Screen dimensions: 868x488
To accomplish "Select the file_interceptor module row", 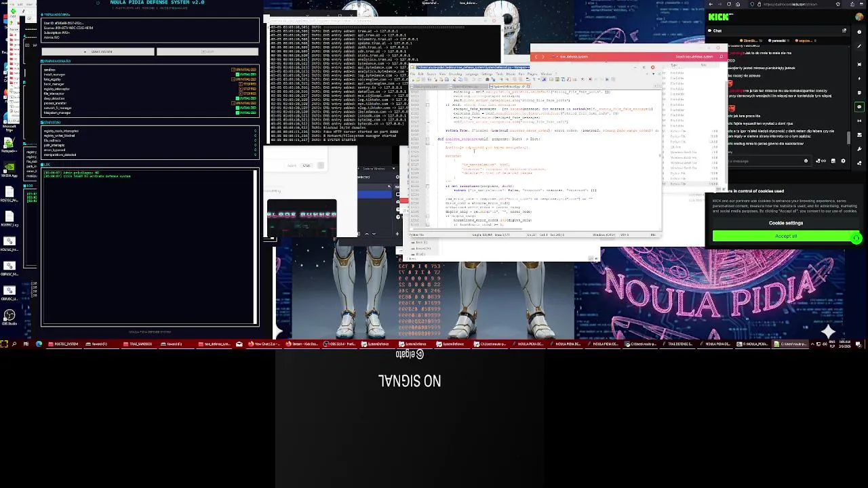I will [x=150, y=94].
